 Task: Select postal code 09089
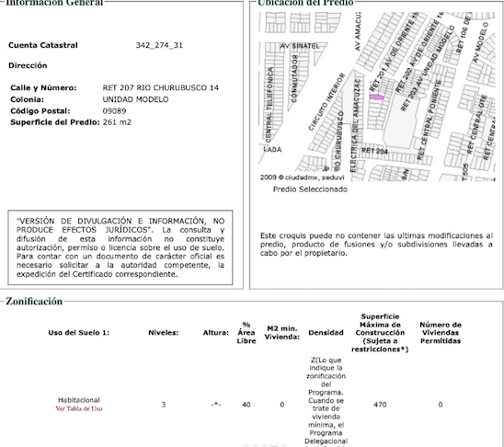(x=114, y=111)
